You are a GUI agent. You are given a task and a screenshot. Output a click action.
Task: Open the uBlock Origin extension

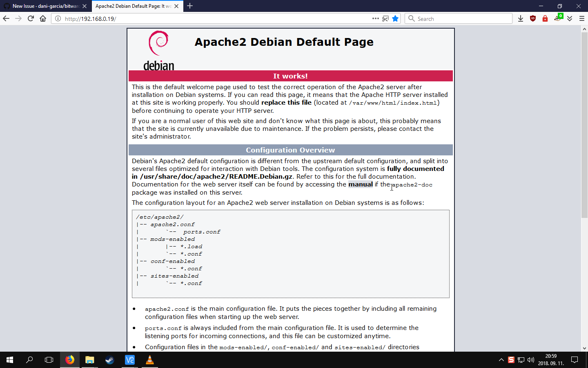(x=533, y=18)
